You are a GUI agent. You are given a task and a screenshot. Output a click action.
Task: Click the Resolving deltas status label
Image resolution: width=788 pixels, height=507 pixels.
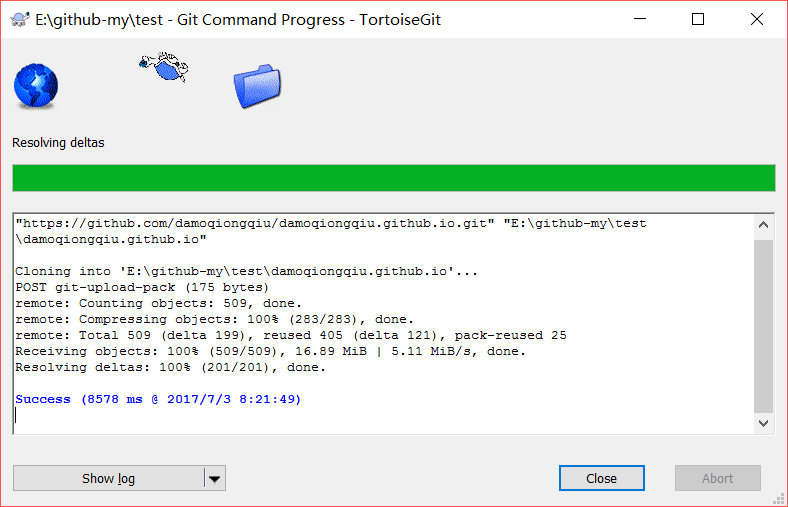tap(58, 143)
